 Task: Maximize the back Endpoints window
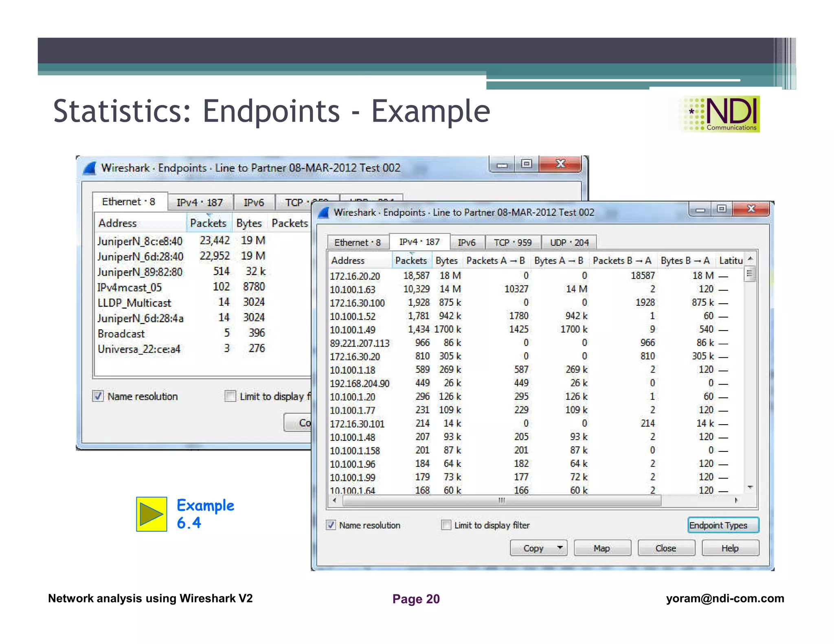pyautogui.click(x=527, y=164)
